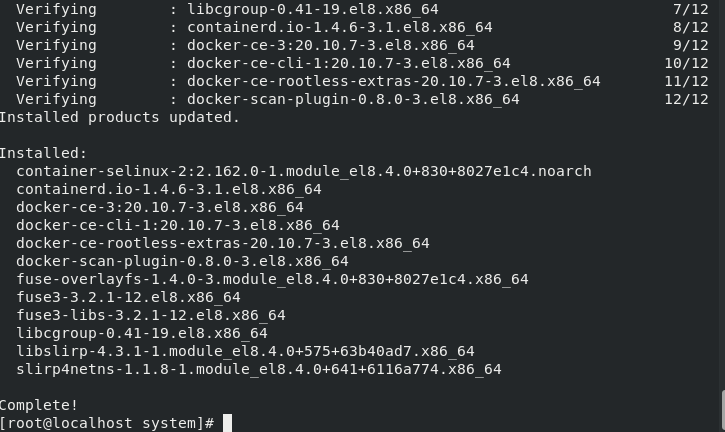Click the 12/12 verification progress counter

686,99
